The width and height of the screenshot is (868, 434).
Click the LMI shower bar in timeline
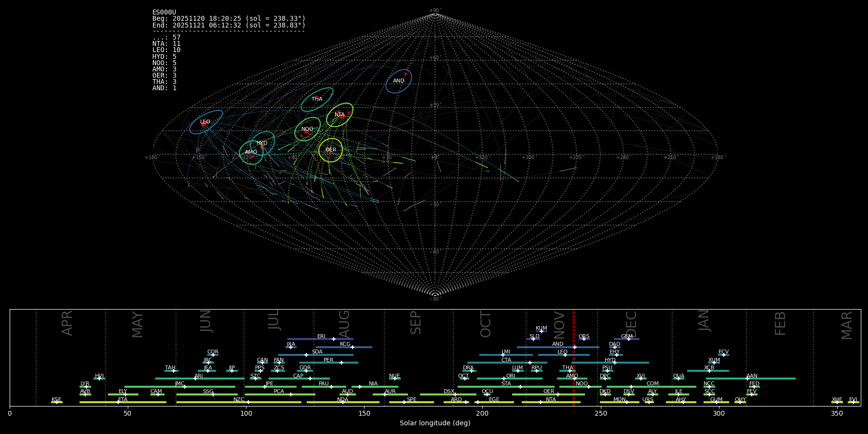coord(506,355)
